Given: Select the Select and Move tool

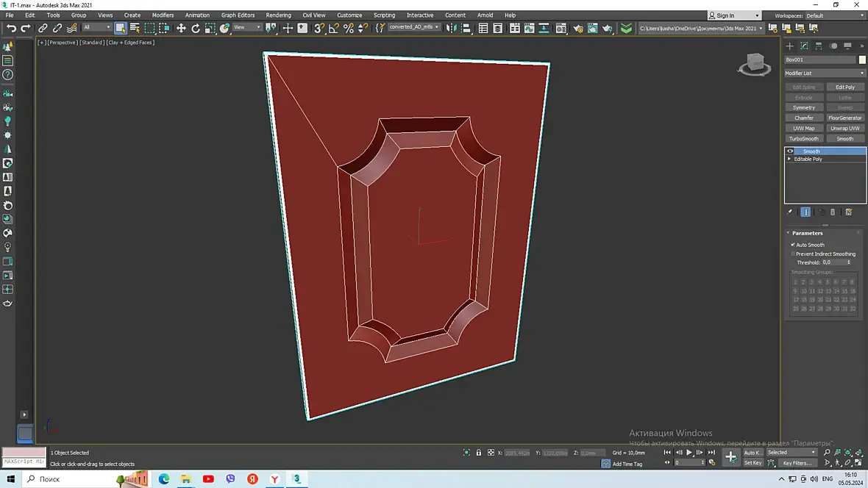Looking at the screenshot, I should coord(181,28).
